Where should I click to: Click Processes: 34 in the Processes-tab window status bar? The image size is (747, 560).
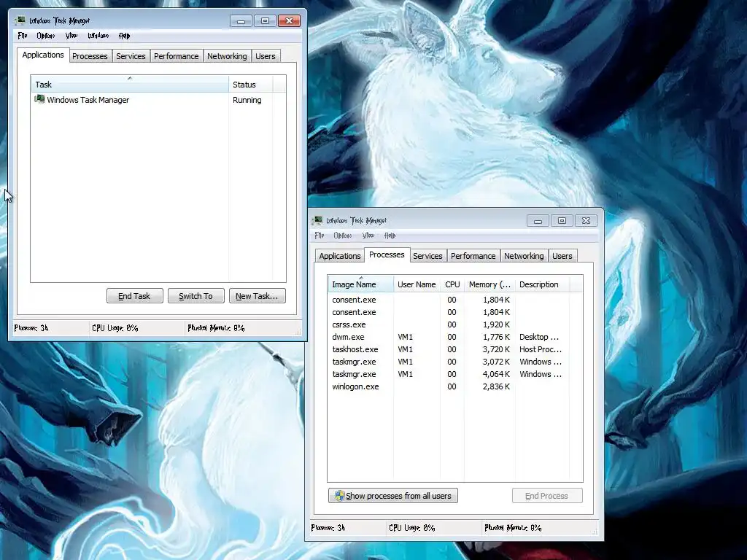tap(328, 528)
